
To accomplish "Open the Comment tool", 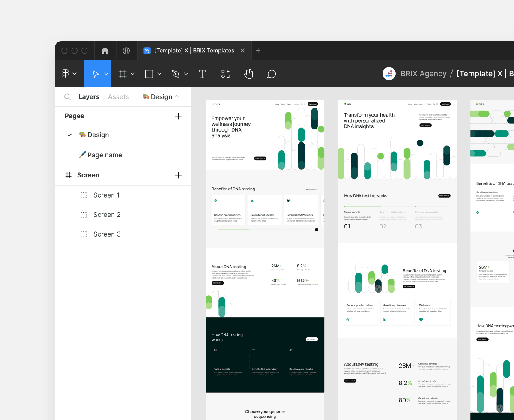I will [271, 73].
